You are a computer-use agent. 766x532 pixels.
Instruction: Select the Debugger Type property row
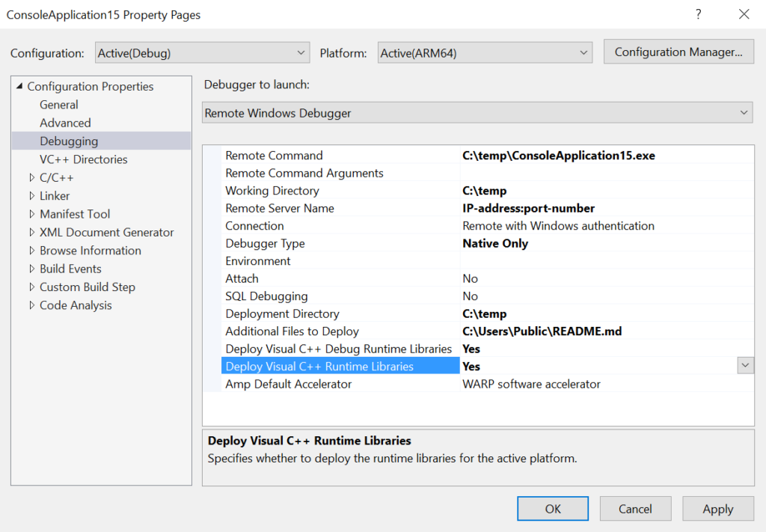(x=265, y=243)
